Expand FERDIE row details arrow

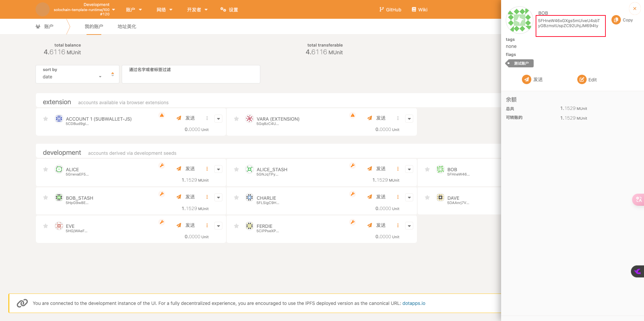click(409, 226)
